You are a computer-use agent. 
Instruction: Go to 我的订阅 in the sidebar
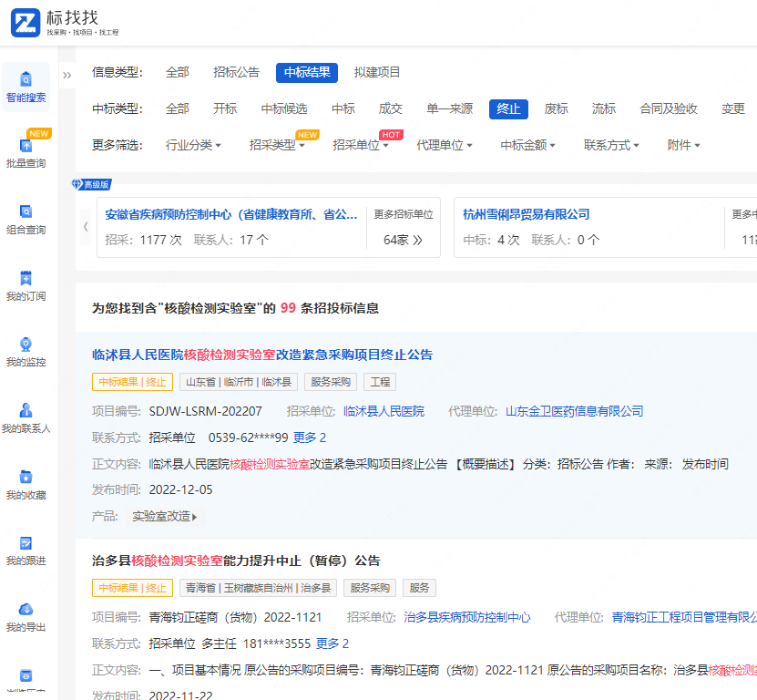tap(26, 286)
